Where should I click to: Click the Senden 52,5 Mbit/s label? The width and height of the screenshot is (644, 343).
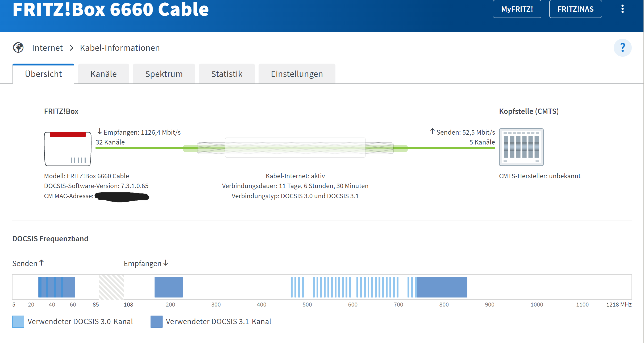[x=463, y=132]
